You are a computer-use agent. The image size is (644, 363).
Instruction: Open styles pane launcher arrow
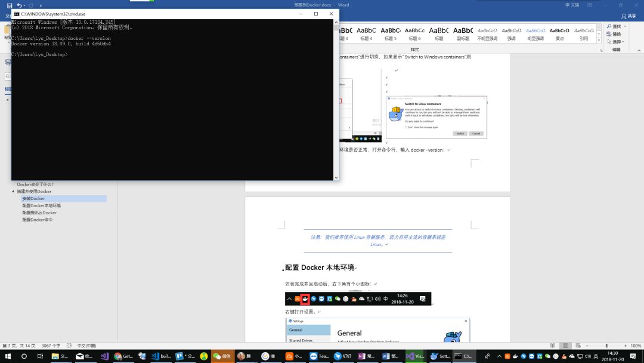(x=601, y=50)
